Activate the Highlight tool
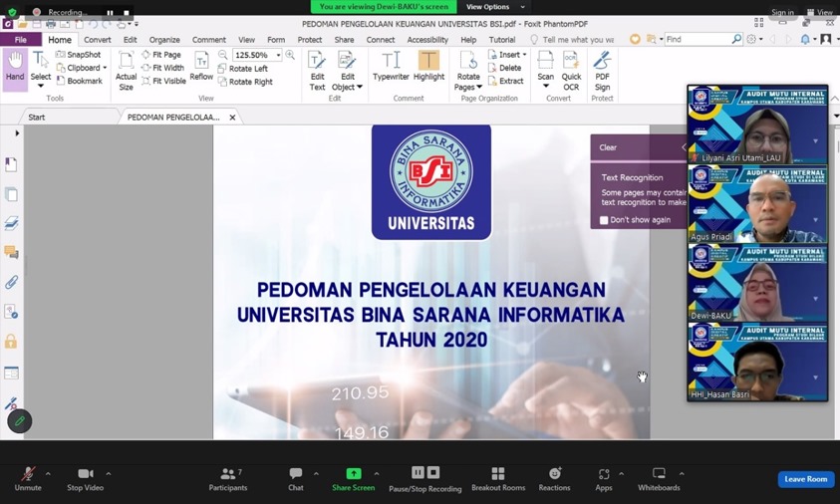The height and width of the screenshot is (504, 840). (428, 67)
